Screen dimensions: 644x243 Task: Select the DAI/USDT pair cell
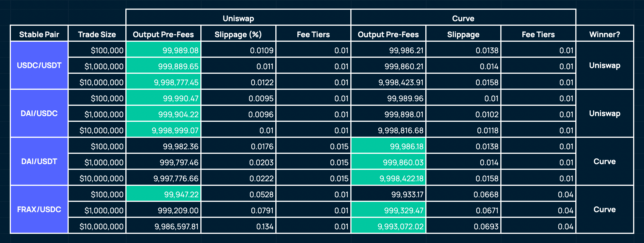pos(39,162)
